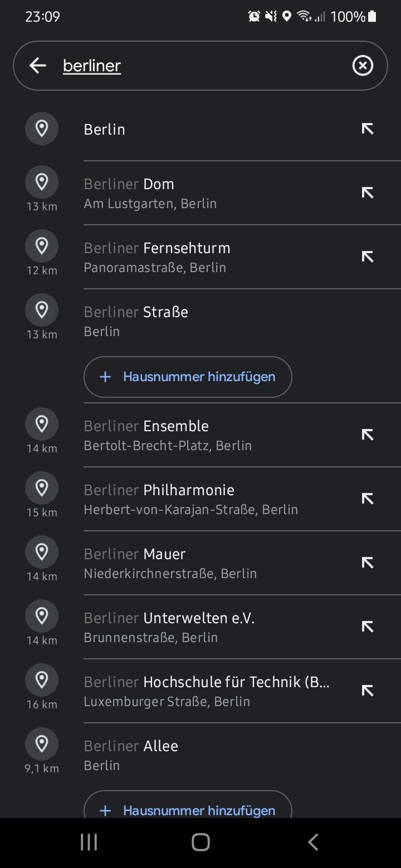Tap arrow icon next to Berliner Fernsehturm

367,257
